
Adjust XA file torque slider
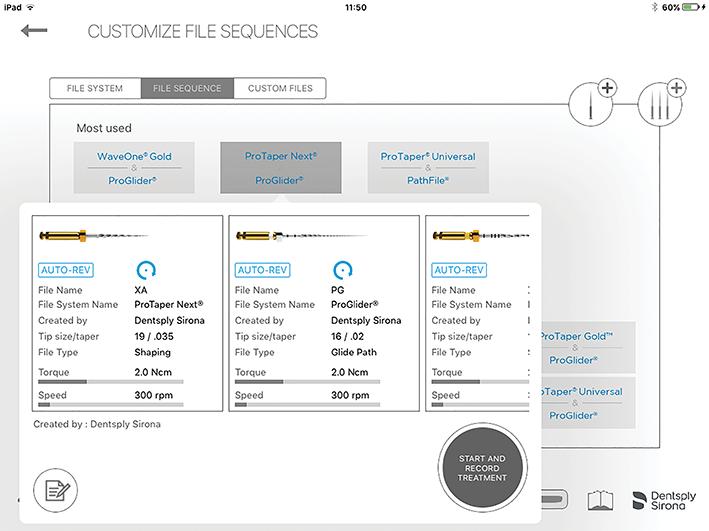pos(111,382)
